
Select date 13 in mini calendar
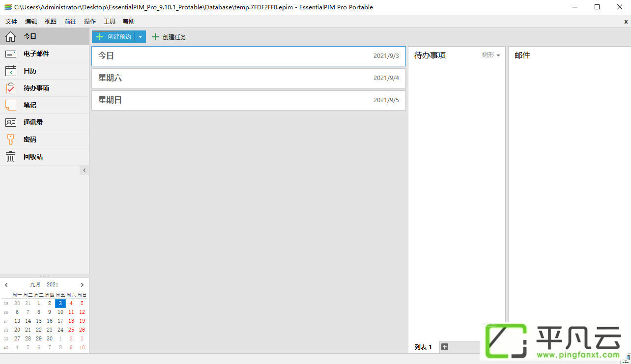[x=17, y=321]
